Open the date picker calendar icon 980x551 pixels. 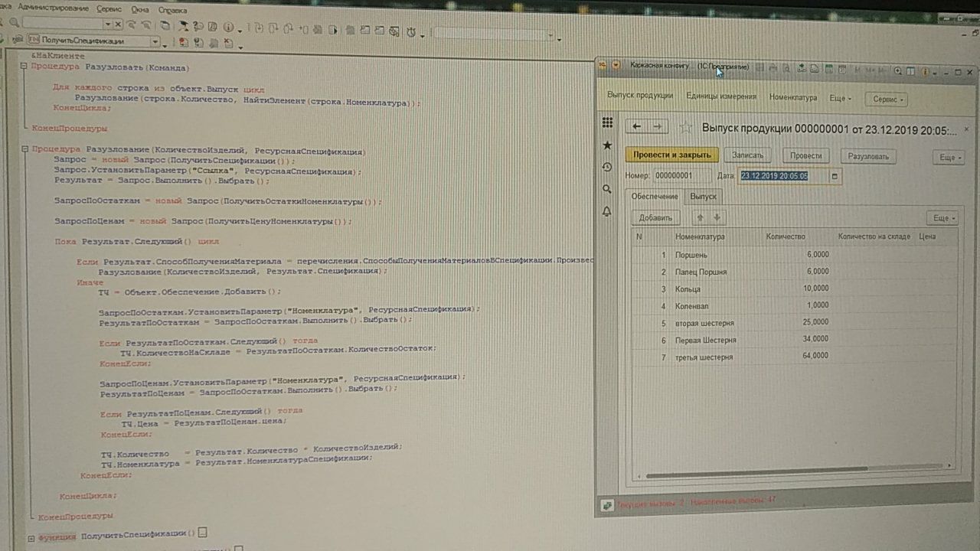[x=835, y=176]
